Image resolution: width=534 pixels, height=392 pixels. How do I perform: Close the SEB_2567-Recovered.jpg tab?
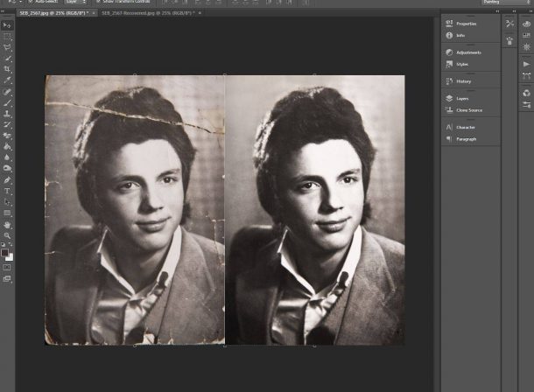pos(200,13)
